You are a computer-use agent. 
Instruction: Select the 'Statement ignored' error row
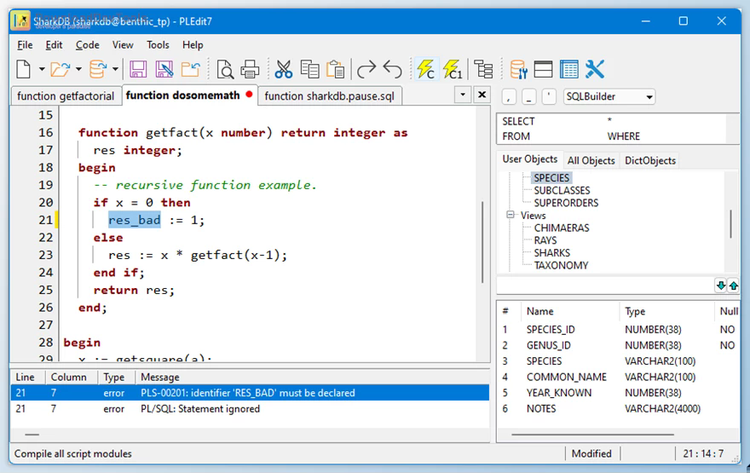(250, 409)
